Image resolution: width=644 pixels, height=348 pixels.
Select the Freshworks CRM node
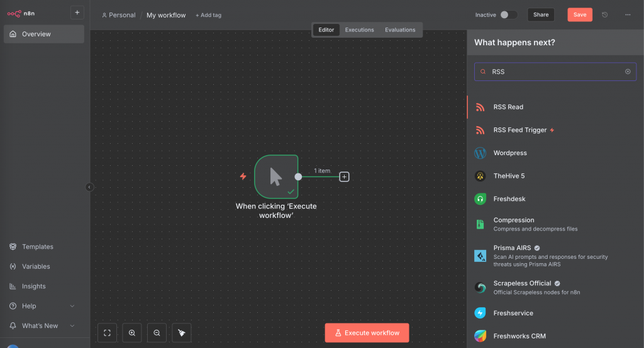coord(555,336)
